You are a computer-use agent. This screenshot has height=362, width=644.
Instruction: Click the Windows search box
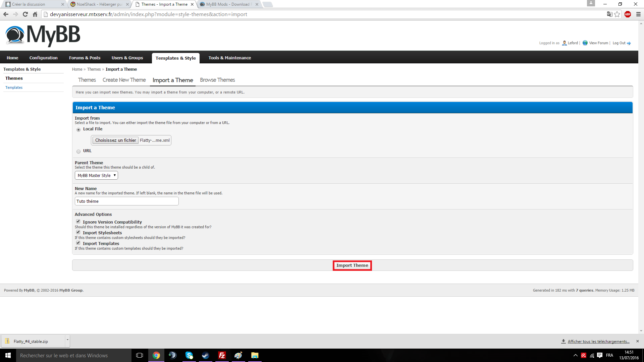[74, 355]
